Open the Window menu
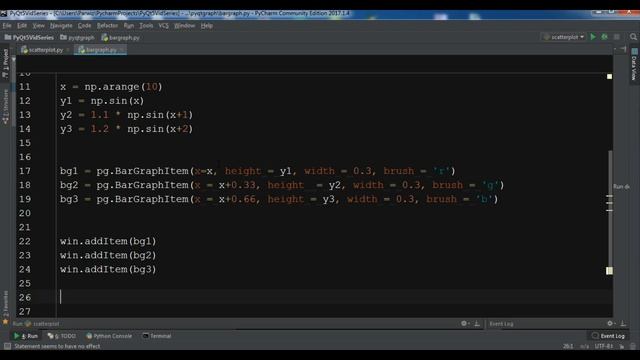The width and height of the screenshot is (640, 360). pyautogui.click(x=184, y=25)
